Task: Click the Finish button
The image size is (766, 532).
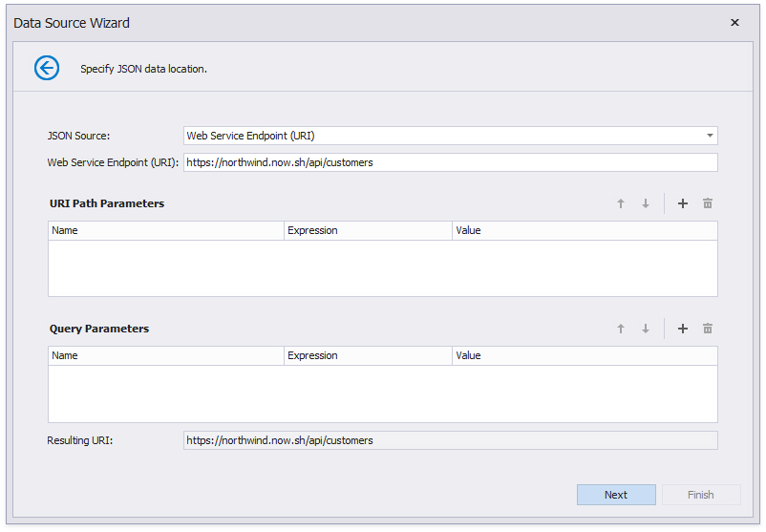Action: click(700, 495)
